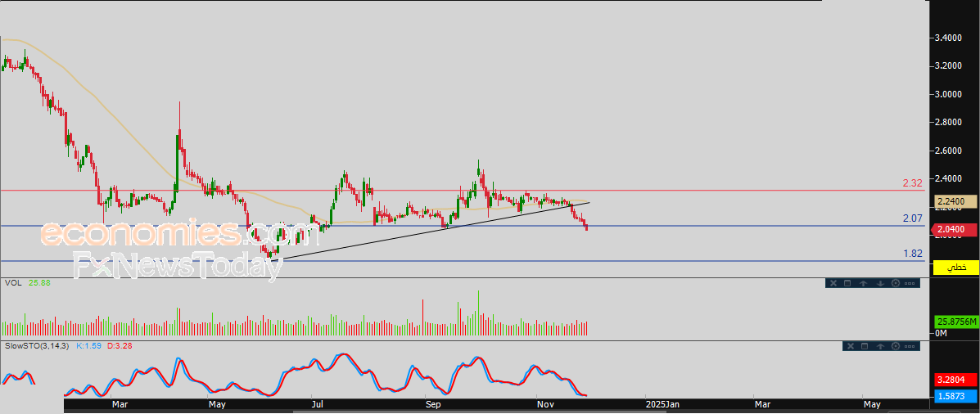
Task: Select the 2.2400 moving average price tag
Action: pos(956,202)
